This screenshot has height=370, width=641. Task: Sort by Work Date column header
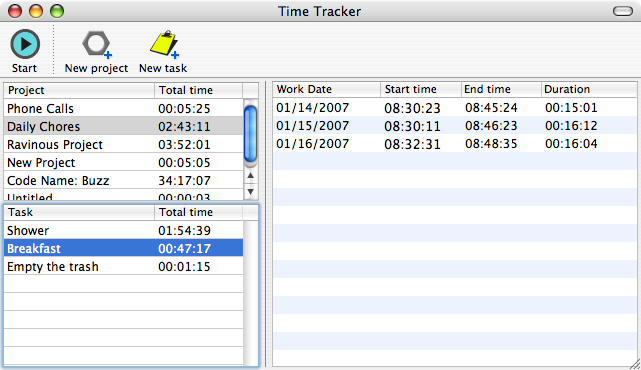[327, 89]
